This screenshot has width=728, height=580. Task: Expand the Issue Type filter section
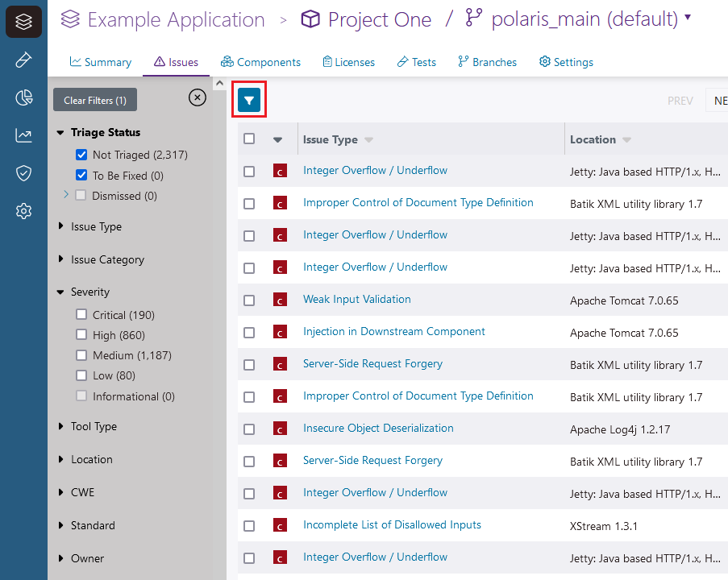click(96, 226)
